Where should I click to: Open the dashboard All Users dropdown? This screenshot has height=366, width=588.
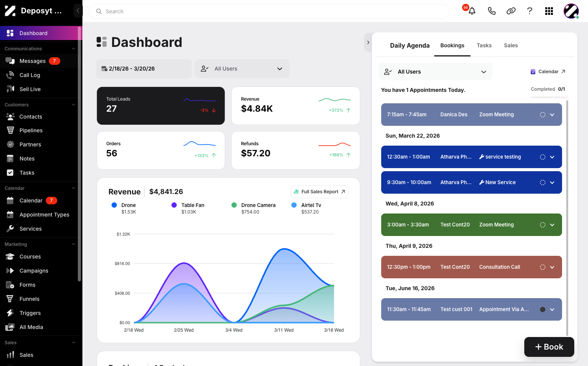click(242, 69)
